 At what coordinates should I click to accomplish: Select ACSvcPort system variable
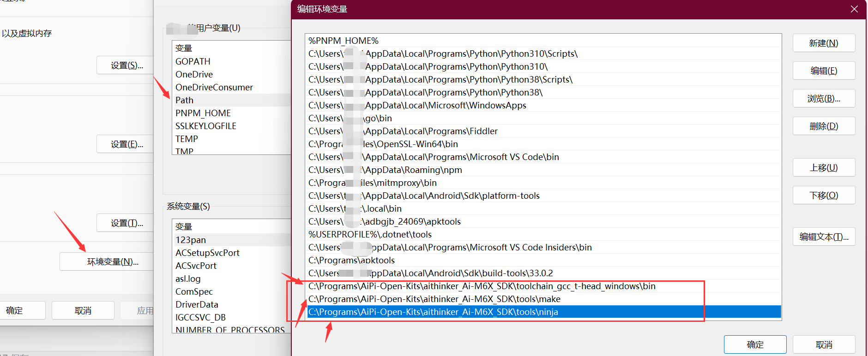(x=232, y=266)
